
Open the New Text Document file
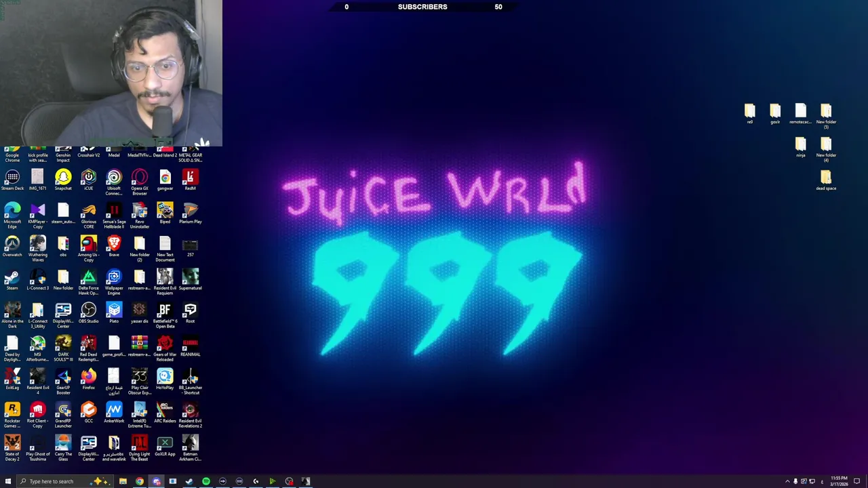pos(165,249)
